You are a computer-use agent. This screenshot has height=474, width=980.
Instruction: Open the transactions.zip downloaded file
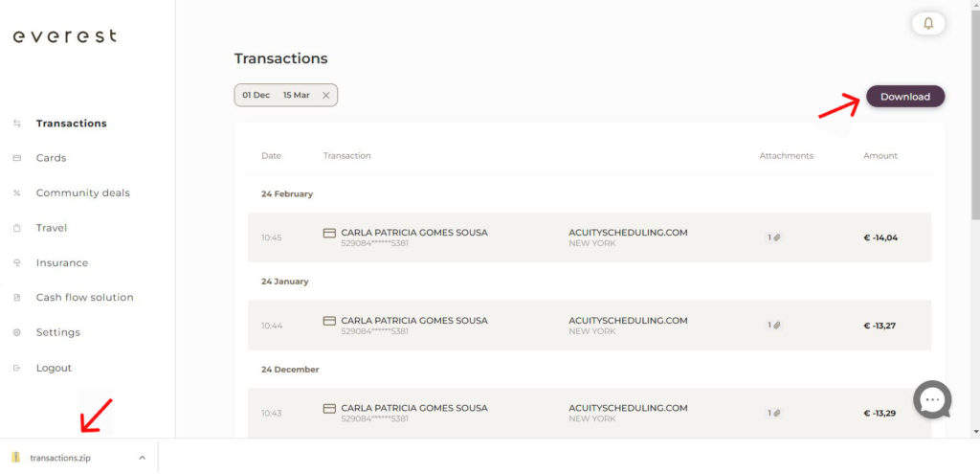coord(59,458)
